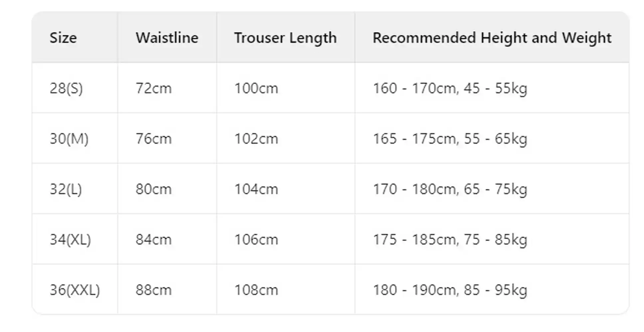Click the 108cm trouser length value

pos(256,290)
